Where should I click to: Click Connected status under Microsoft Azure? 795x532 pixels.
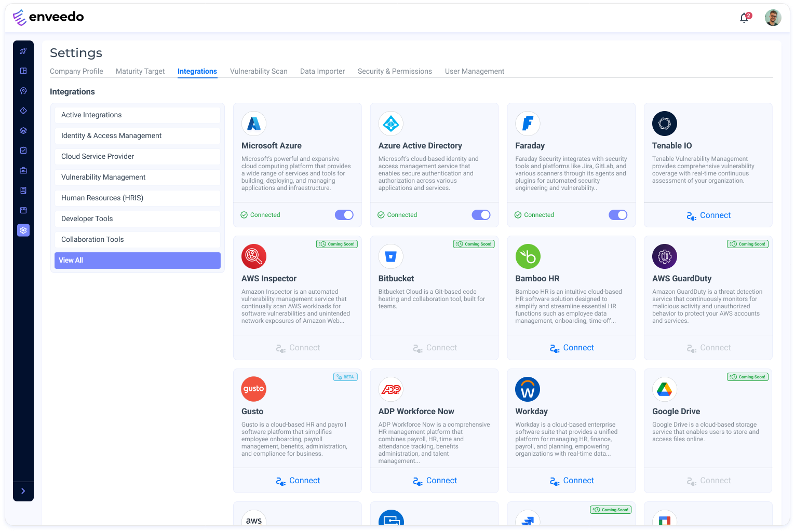tap(260, 215)
